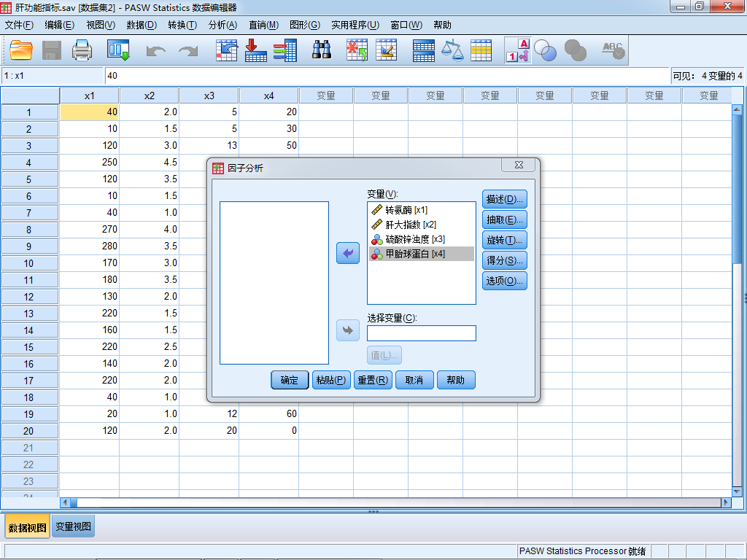Open the Recall recent dialogs icon
Screen dimensions: 747x560
click(x=118, y=50)
